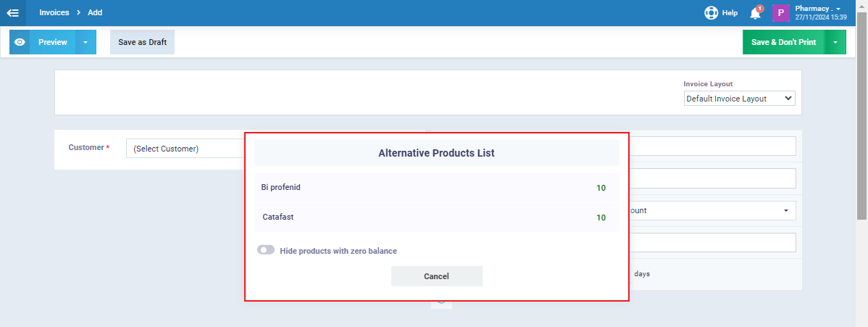Toggle Hide products with zero balance
Viewport: 868px width, 327px height.
(266, 250)
